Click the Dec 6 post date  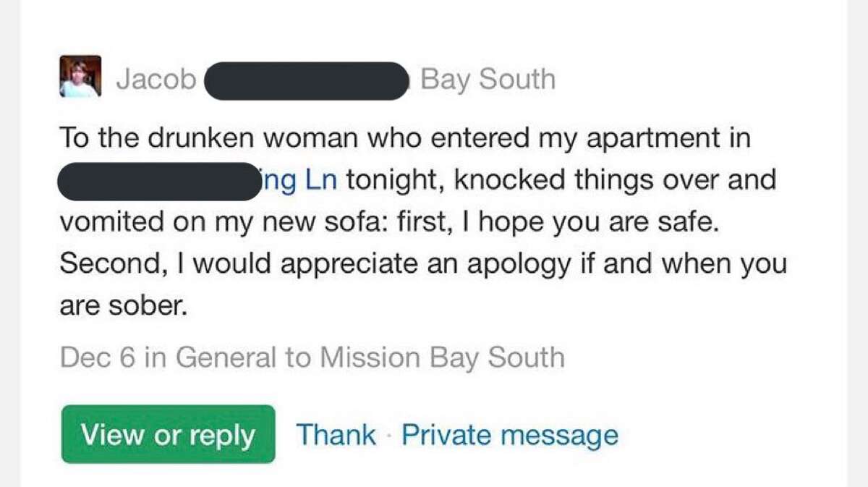98,357
